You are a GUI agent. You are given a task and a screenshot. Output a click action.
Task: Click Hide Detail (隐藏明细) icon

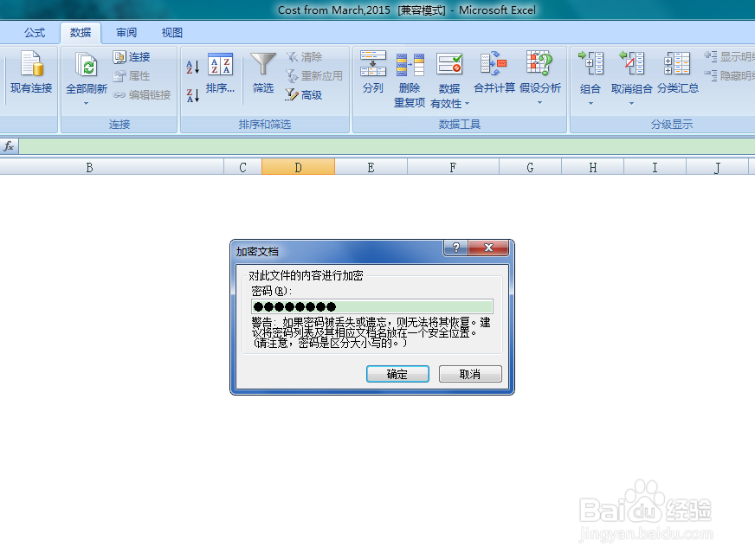(711, 75)
